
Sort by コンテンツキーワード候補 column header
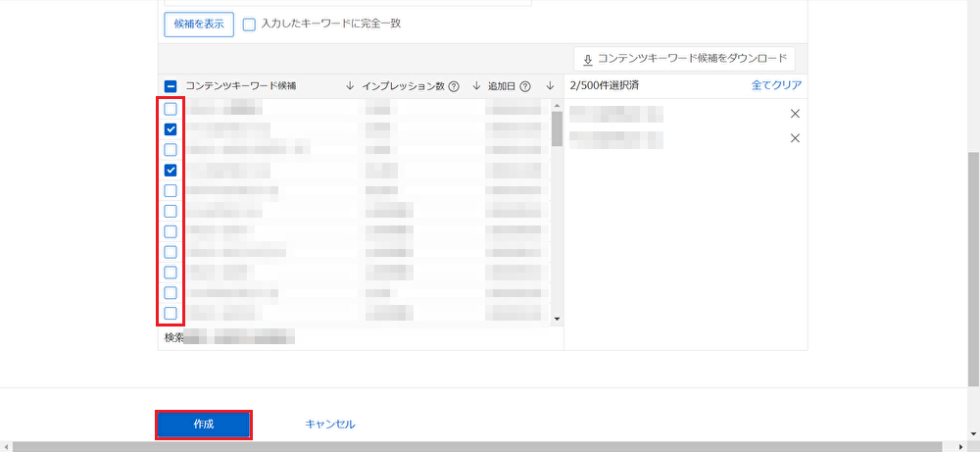[x=240, y=86]
